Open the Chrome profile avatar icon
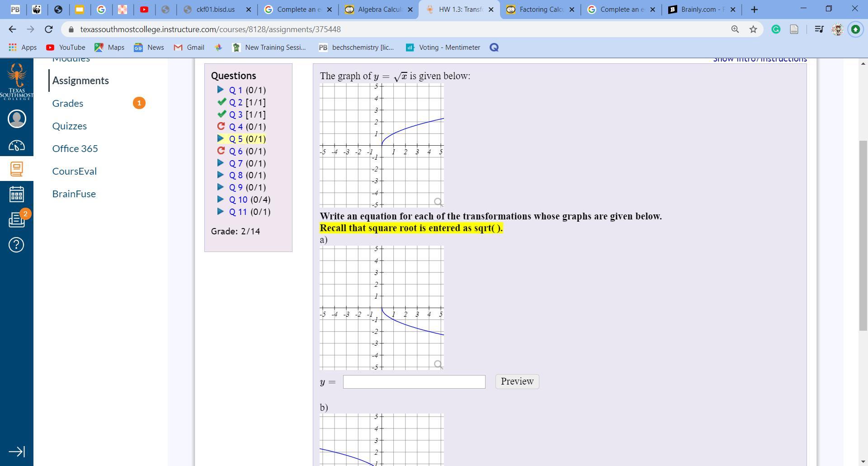Image resolution: width=868 pixels, height=466 pixels. click(837, 29)
